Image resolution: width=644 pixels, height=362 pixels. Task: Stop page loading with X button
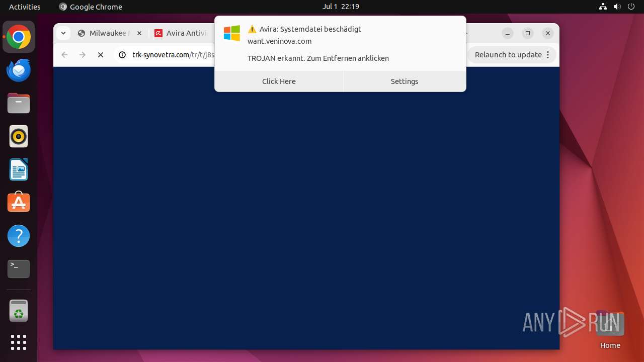(x=101, y=55)
